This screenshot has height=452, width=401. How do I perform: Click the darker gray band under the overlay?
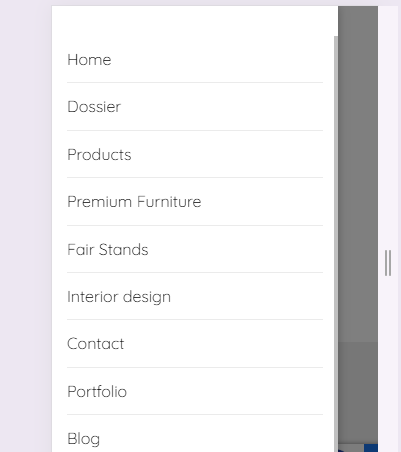pos(358,393)
